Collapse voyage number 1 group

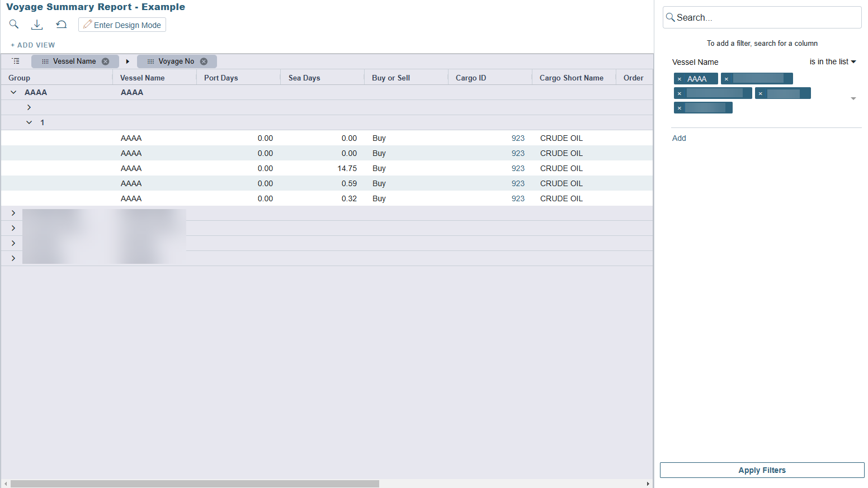(x=29, y=122)
